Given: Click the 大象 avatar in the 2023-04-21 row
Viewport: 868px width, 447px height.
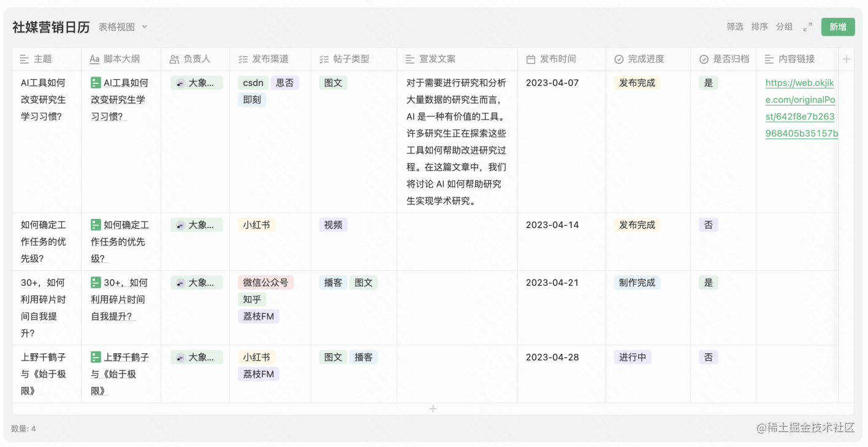Looking at the screenshot, I should coord(180,283).
